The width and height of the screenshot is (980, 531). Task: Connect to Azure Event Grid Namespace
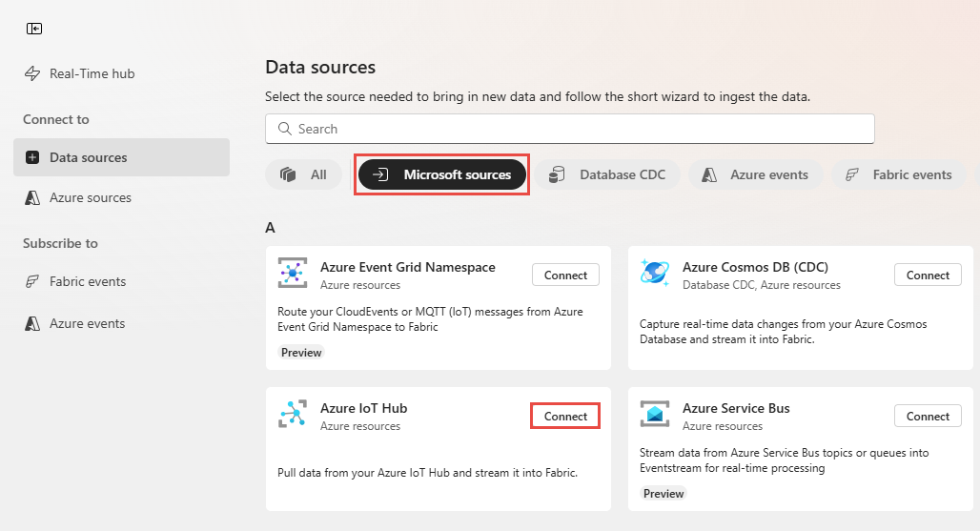tap(565, 275)
